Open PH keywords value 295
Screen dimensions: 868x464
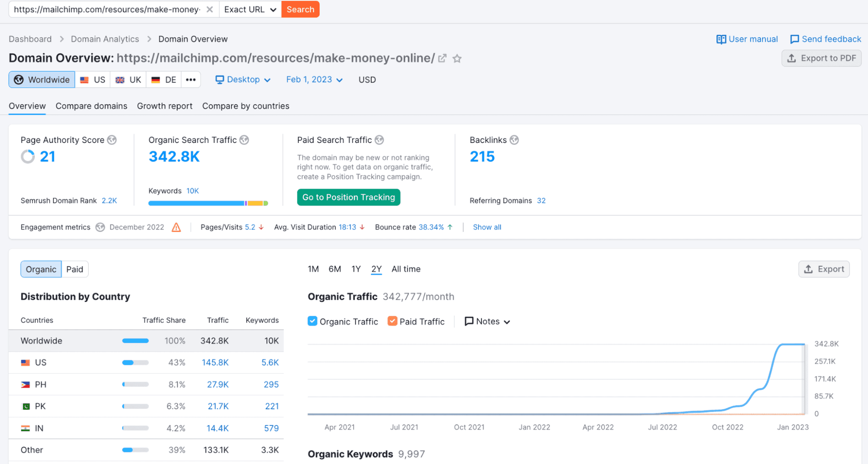coord(271,385)
